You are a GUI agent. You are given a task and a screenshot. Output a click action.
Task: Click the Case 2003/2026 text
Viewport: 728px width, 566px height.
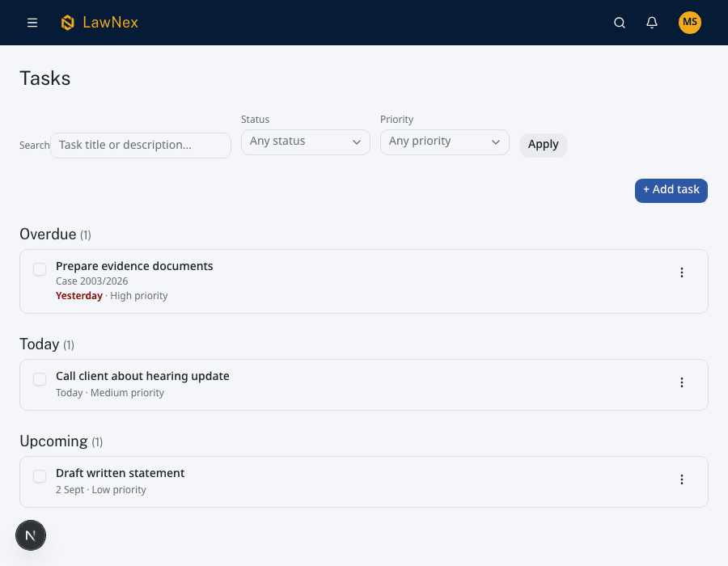pos(92,281)
